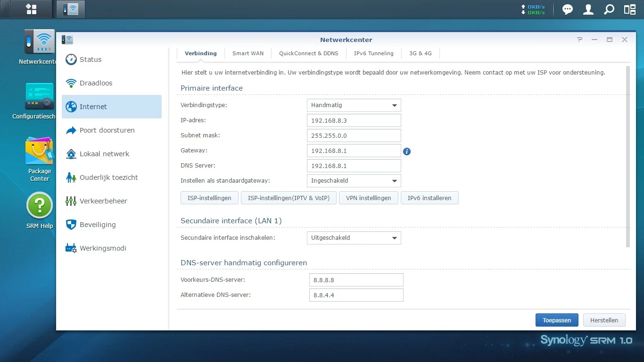The image size is (644, 362).
Task: Click the Gateway input field
Action: 354,151
